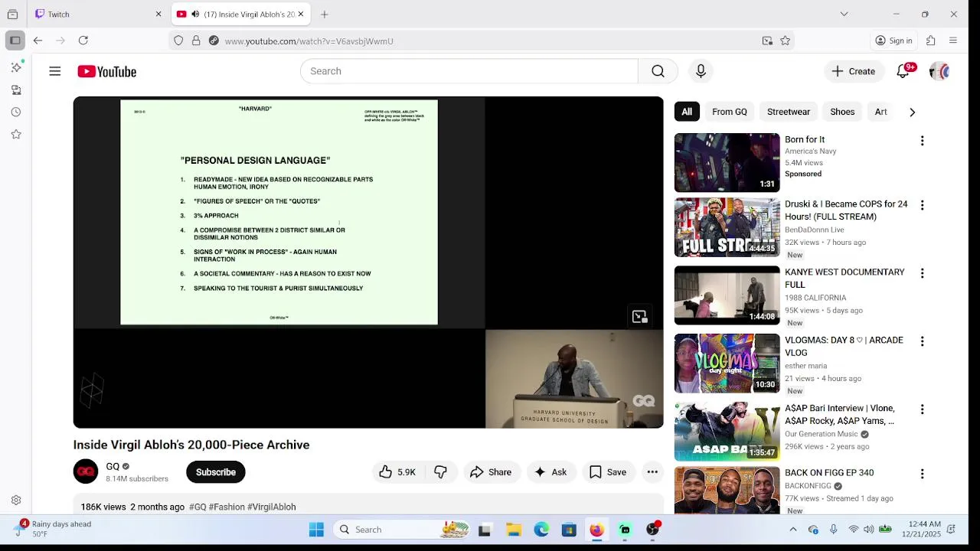
Task: Like the video with thumbs up
Action: (397, 472)
